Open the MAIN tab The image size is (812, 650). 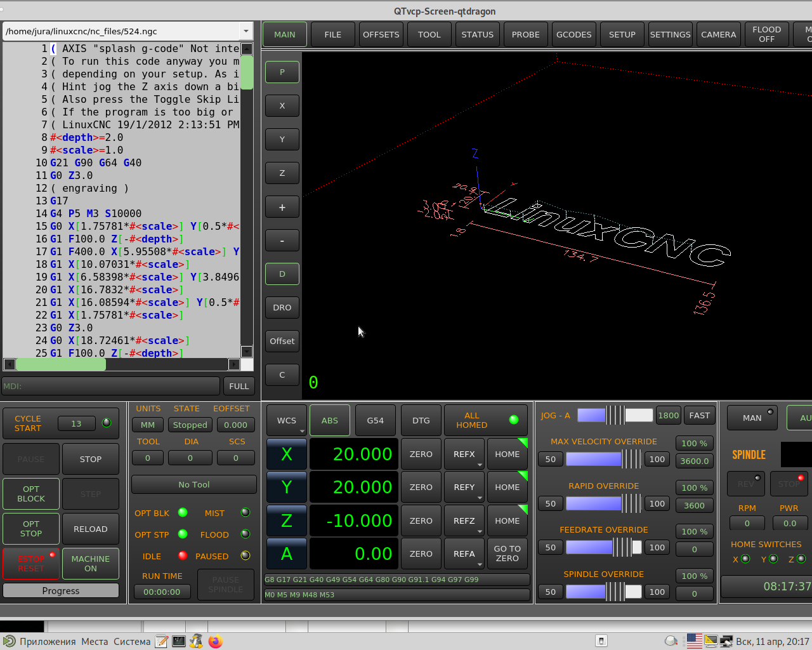point(285,34)
